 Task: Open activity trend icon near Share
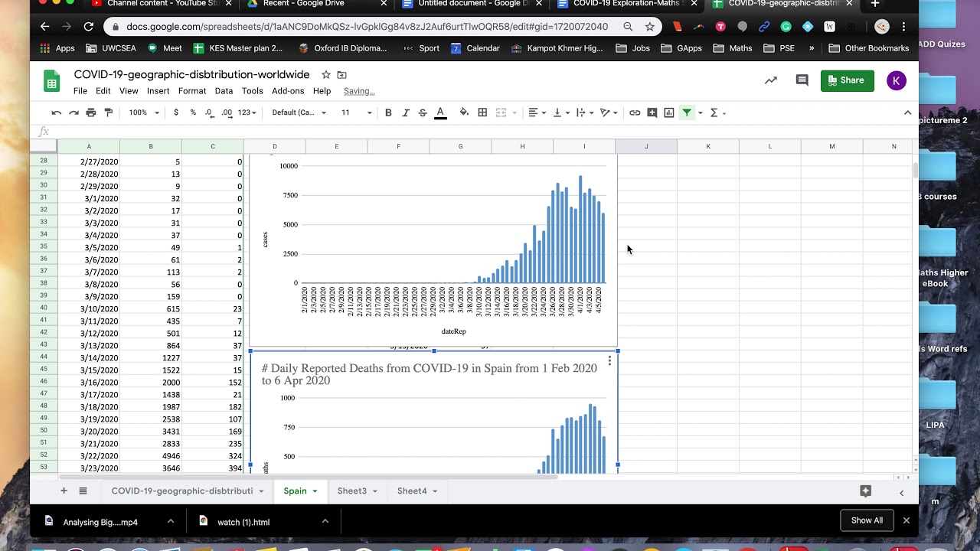coord(771,80)
